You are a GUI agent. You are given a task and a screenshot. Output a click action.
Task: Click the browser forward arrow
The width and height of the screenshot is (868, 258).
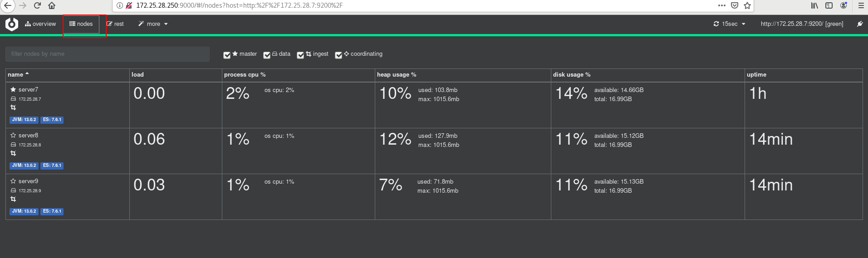point(23,5)
